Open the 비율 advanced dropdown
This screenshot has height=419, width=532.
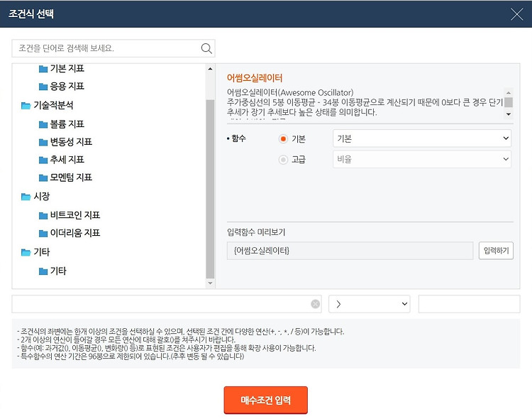422,159
